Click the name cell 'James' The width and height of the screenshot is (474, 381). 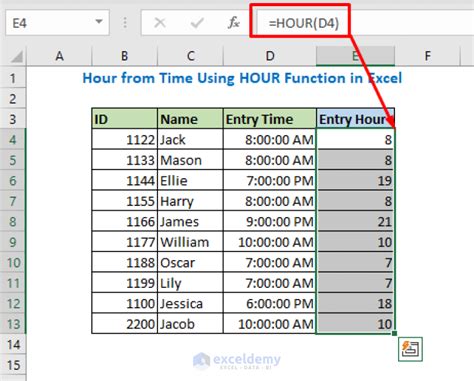point(190,222)
